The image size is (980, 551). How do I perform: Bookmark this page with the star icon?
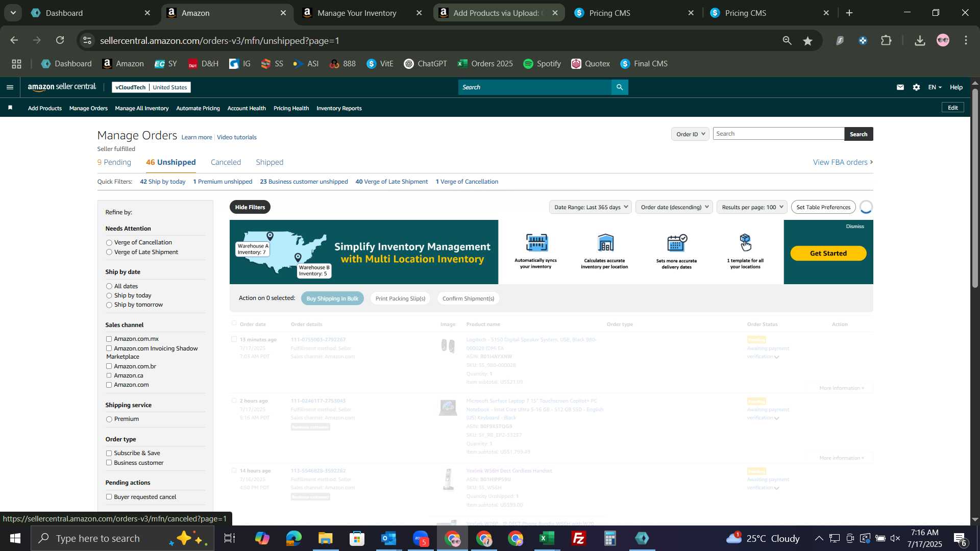click(x=807, y=41)
